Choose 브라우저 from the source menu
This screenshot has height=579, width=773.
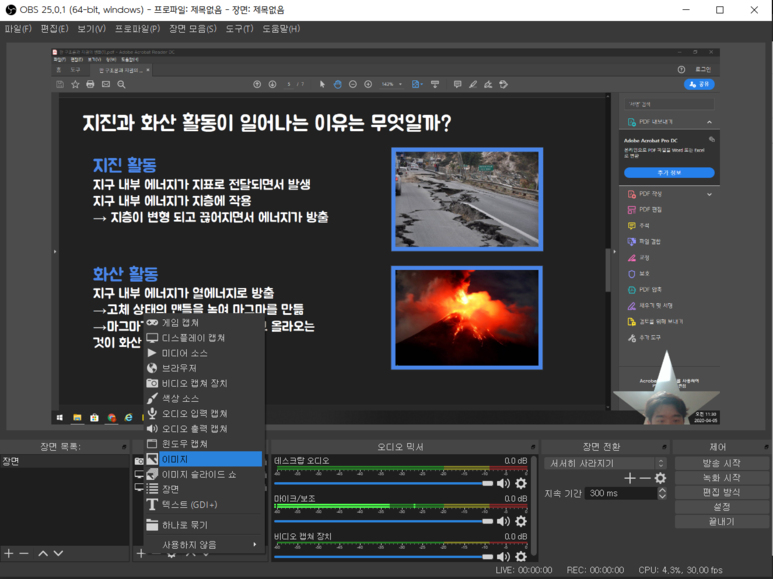[x=204, y=368]
